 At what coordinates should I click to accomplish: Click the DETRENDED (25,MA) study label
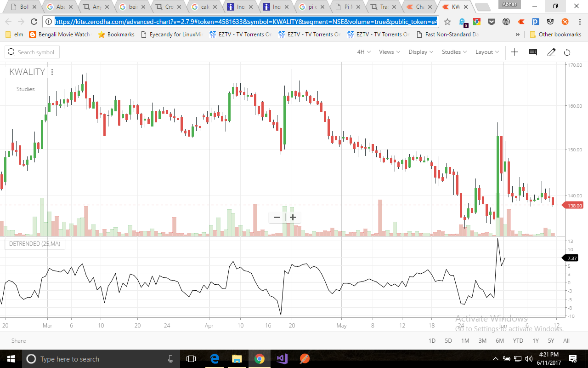pyautogui.click(x=35, y=243)
